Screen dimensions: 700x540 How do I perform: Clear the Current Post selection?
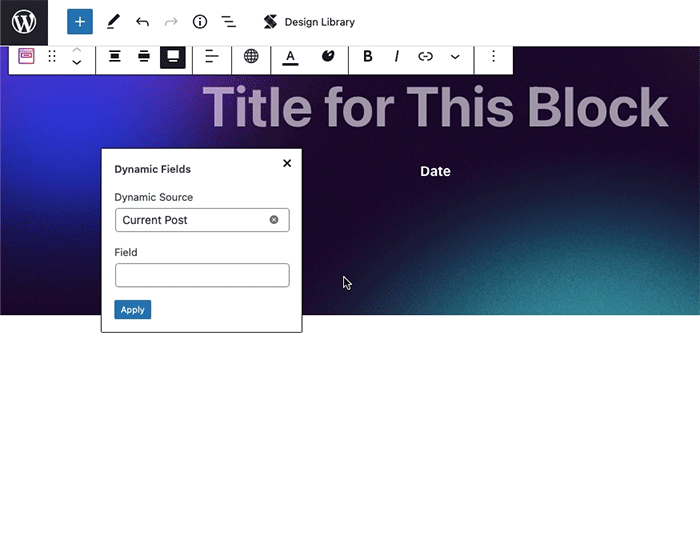click(x=274, y=220)
